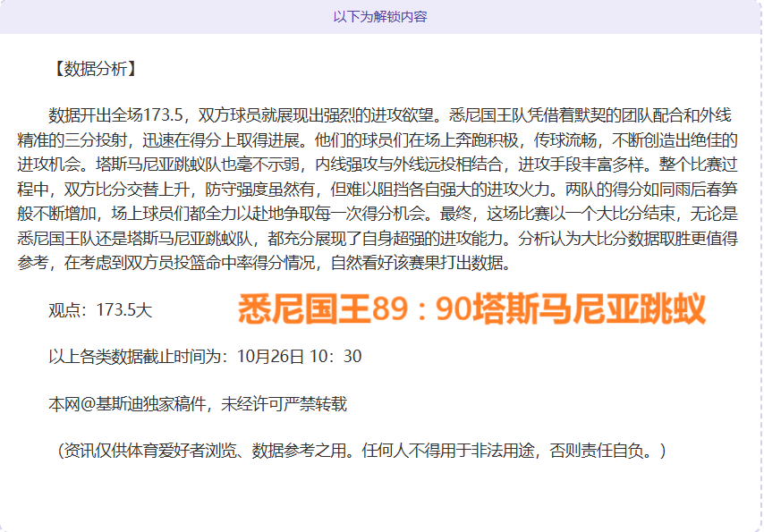
Task: Click the "观点：173.5大" prediction line
Action: (x=100, y=310)
